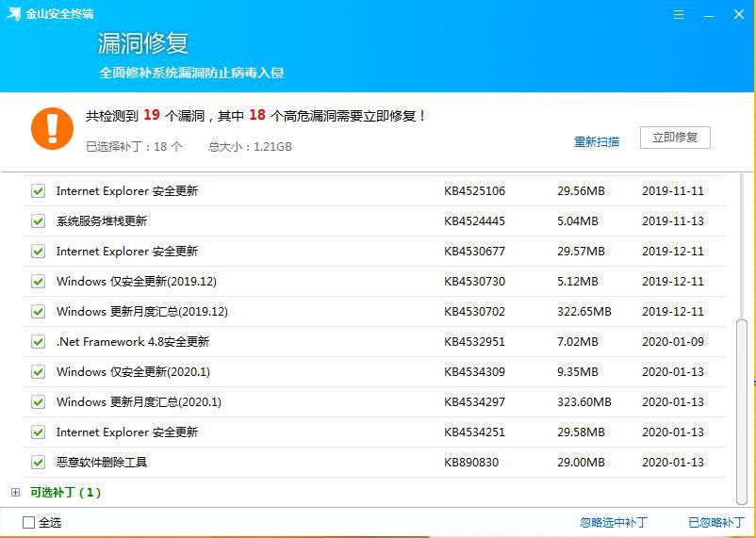This screenshot has height=538, width=756.
Task: Select KB4530730 patch number cell
Action: click(474, 282)
